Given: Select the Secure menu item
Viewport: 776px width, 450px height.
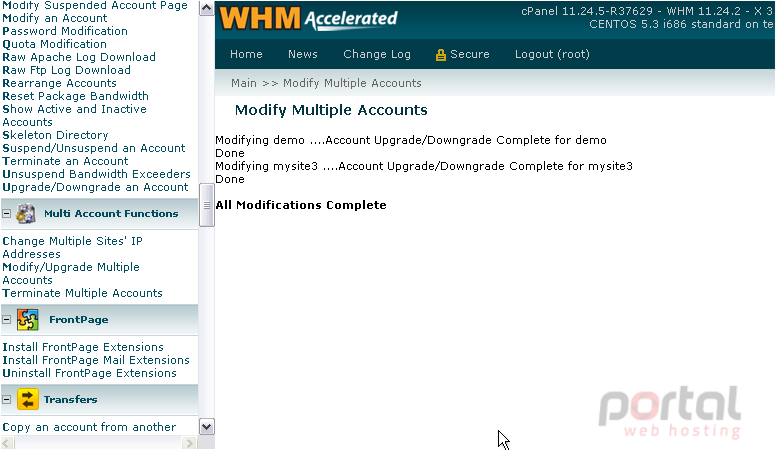Looking at the screenshot, I should pos(470,54).
